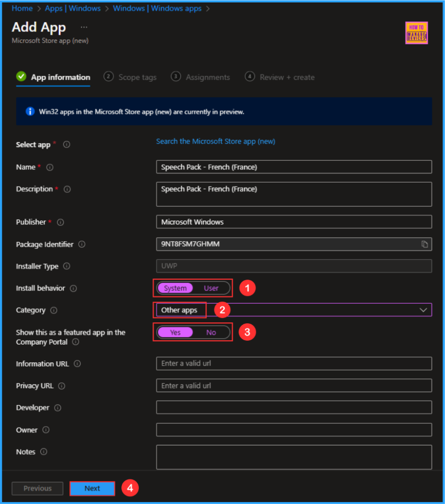This screenshot has height=504, width=445.
Task: Open the Add App ellipsis menu
Action: click(x=84, y=28)
